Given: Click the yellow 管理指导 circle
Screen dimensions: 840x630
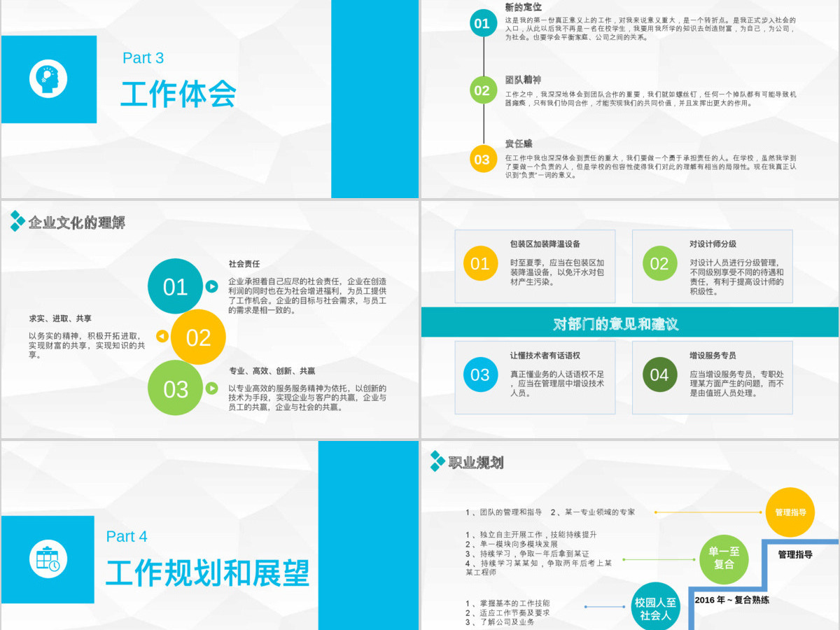Looking at the screenshot, I should pyautogui.click(x=790, y=512).
